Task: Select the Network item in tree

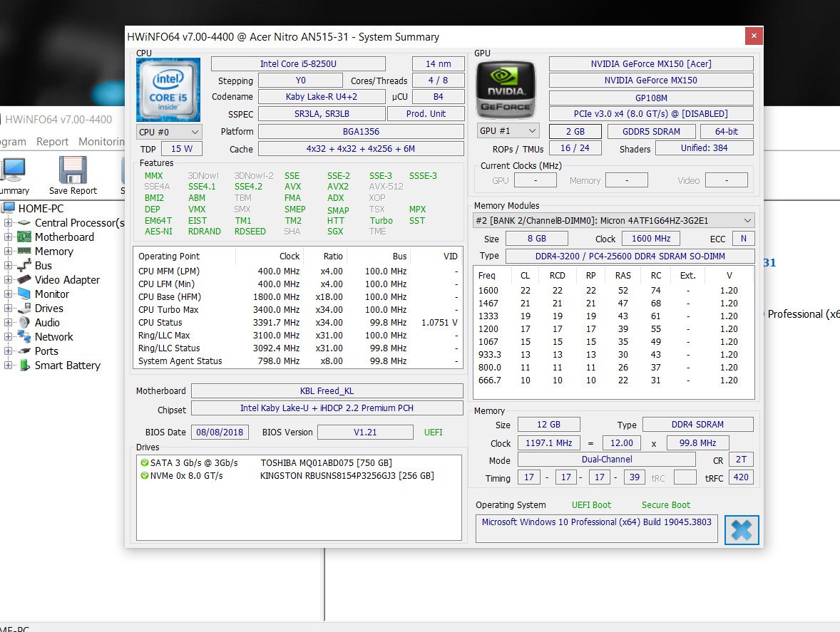Action: point(53,337)
